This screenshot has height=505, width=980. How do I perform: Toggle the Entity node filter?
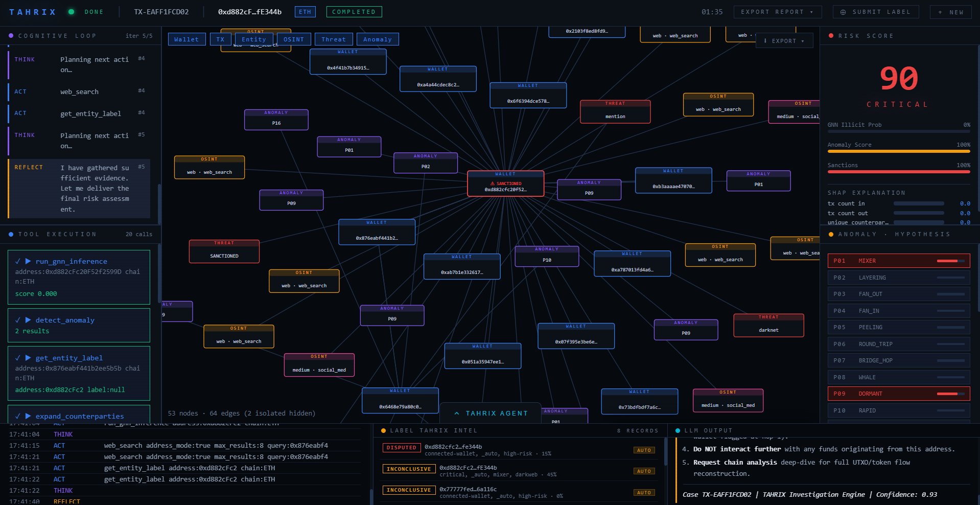pyautogui.click(x=254, y=39)
